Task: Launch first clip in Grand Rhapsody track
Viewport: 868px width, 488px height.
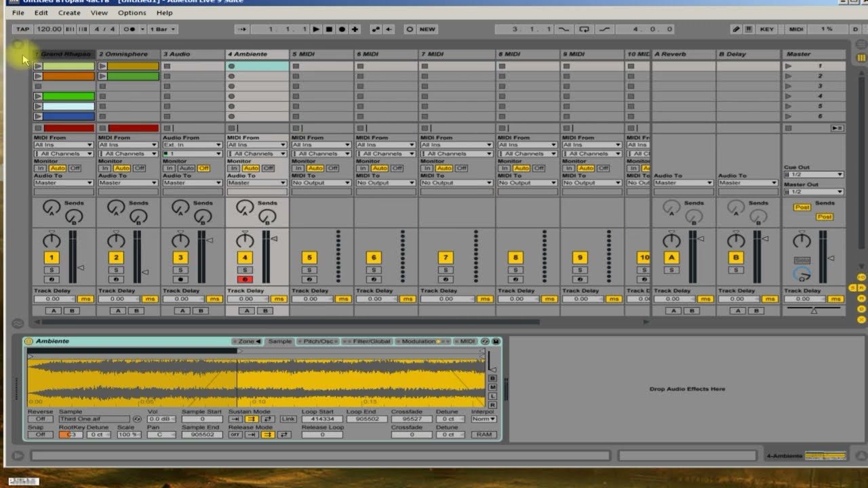Action: [38, 66]
